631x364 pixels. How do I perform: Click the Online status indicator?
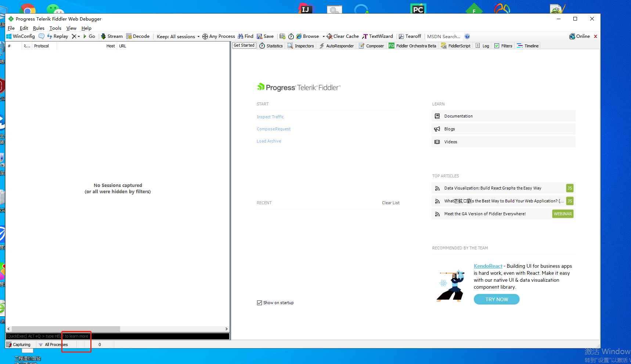(x=580, y=36)
